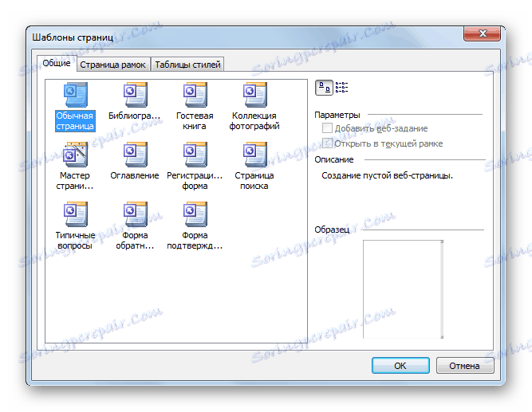Select the Регистраци... форма template icon
Viewport: 532px width, 412px height.
[195, 155]
